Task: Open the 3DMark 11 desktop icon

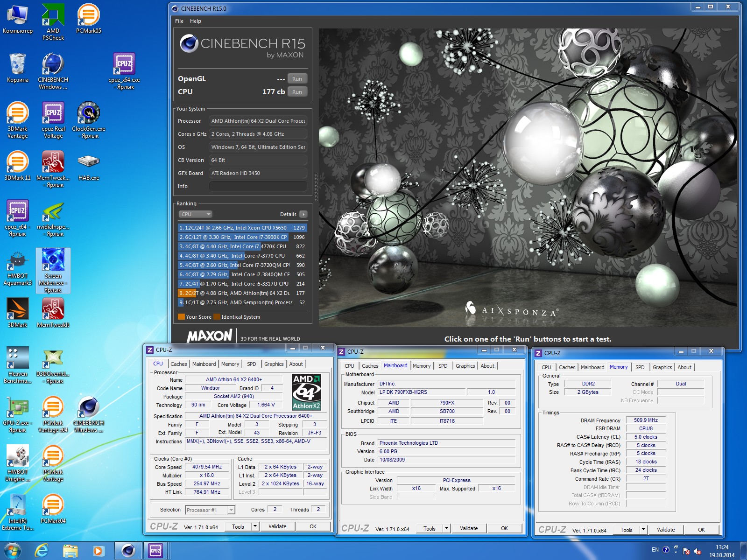Action: pyautogui.click(x=18, y=166)
